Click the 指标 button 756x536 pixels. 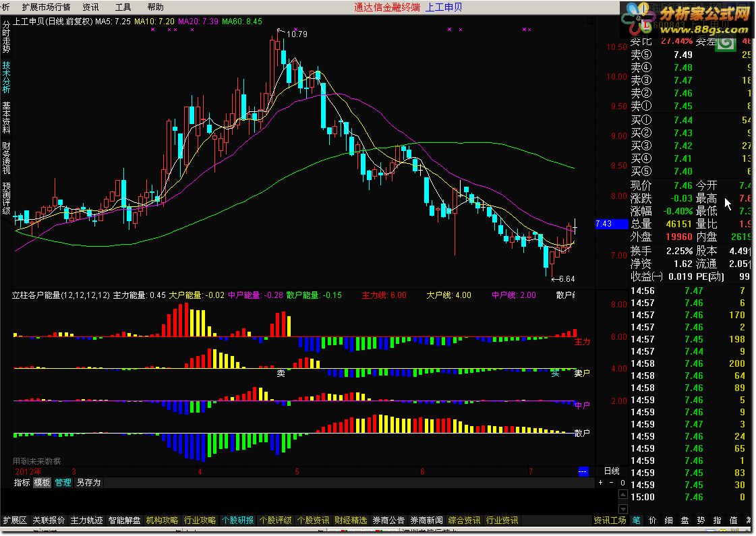coord(22,482)
